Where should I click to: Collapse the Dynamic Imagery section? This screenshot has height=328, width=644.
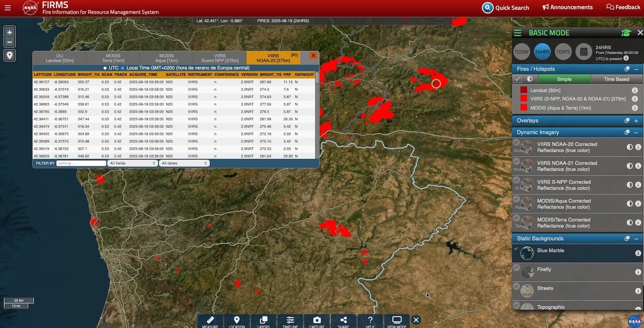click(x=636, y=132)
